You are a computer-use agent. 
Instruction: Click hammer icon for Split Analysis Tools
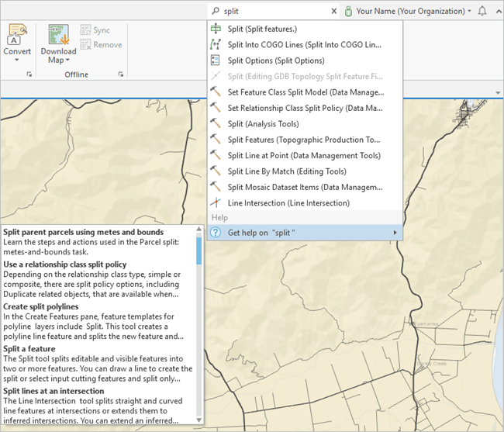point(216,123)
